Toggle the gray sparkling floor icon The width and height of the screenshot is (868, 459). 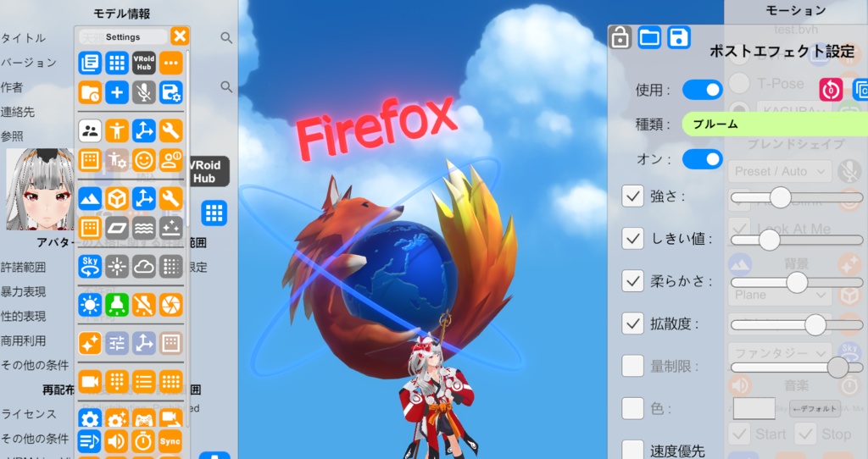[171, 228]
